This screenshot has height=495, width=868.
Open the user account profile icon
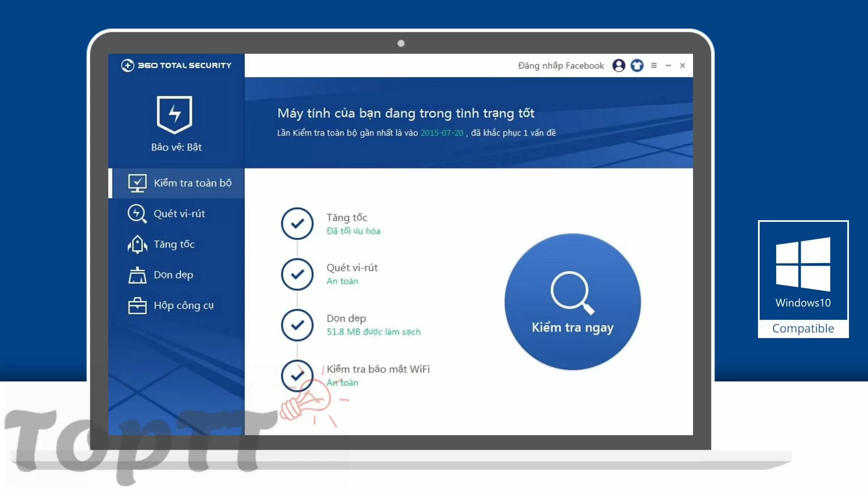click(619, 65)
